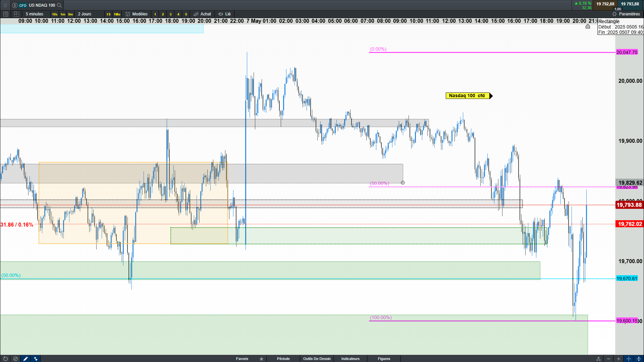Toggle the pencil drawing mode icon
This screenshot has width=644, height=362.
[x=25, y=359]
